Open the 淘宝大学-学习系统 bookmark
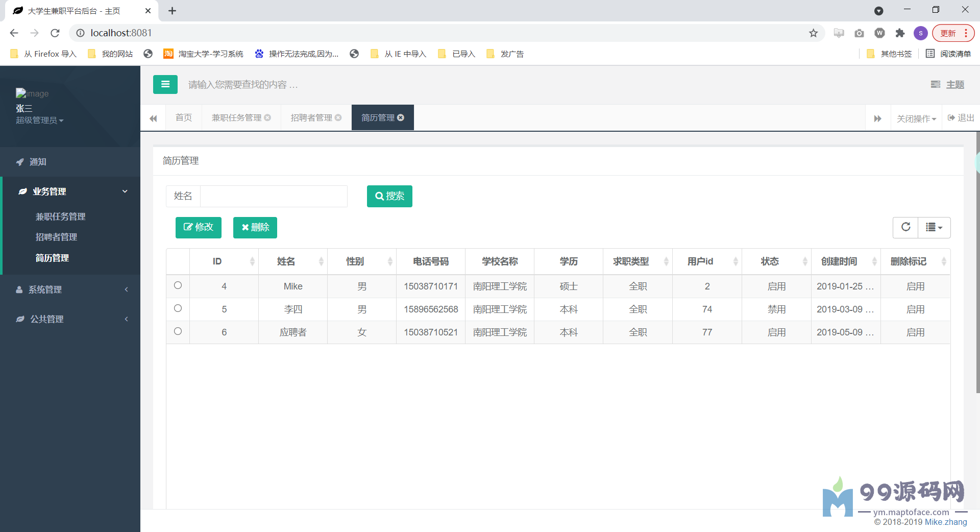This screenshot has width=980, height=532. point(203,54)
